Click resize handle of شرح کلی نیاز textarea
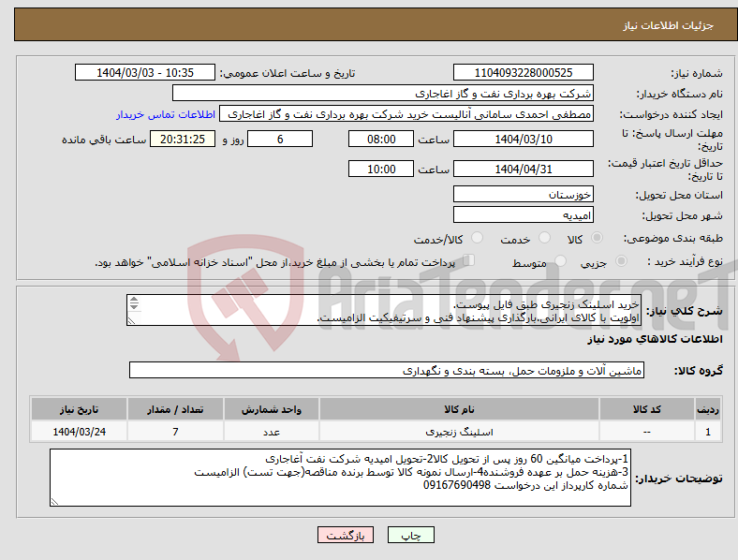Screen dimensions: 738x560 click(131, 321)
